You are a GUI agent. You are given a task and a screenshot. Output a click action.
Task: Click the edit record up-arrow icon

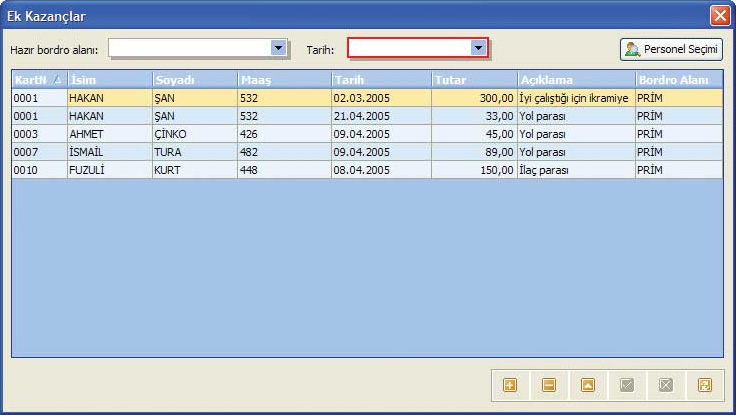pyautogui.click(x=588, y=385)
